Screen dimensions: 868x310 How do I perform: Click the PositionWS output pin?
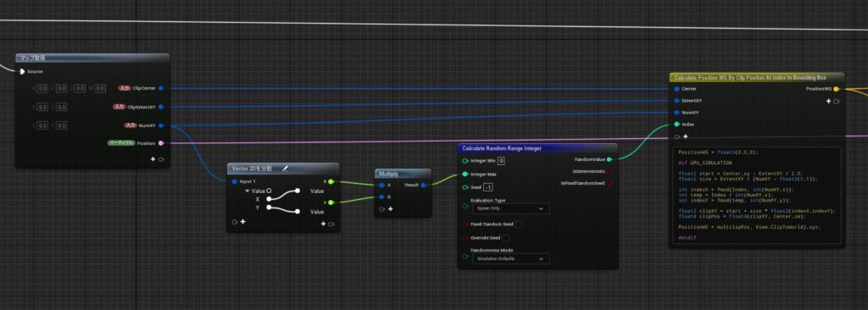836,89
